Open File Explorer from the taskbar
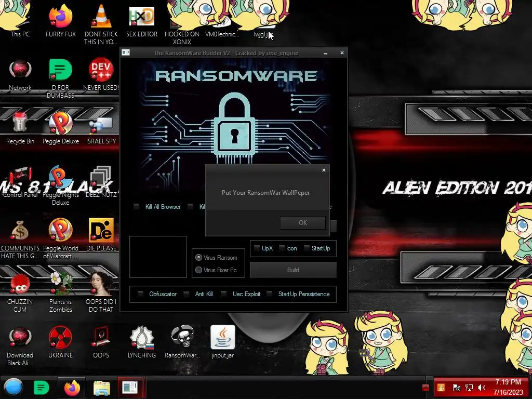Screen dimensions: 532x399 click(101, 388)
